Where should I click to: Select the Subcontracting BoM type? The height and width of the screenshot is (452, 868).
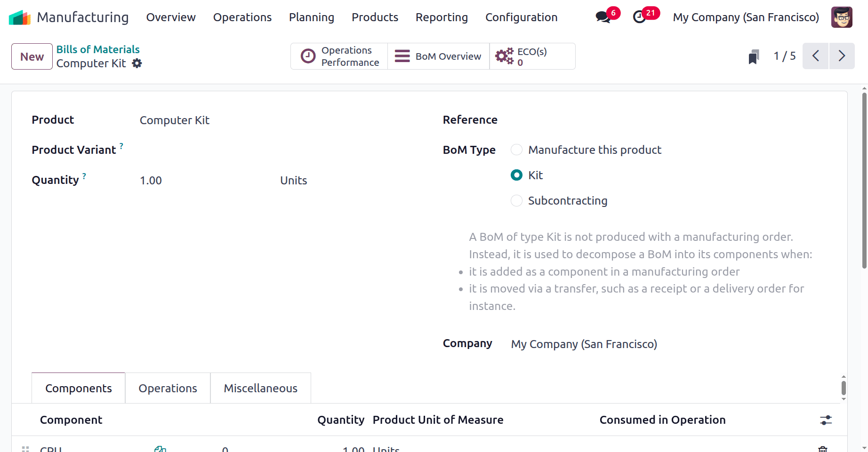point(516,200)
